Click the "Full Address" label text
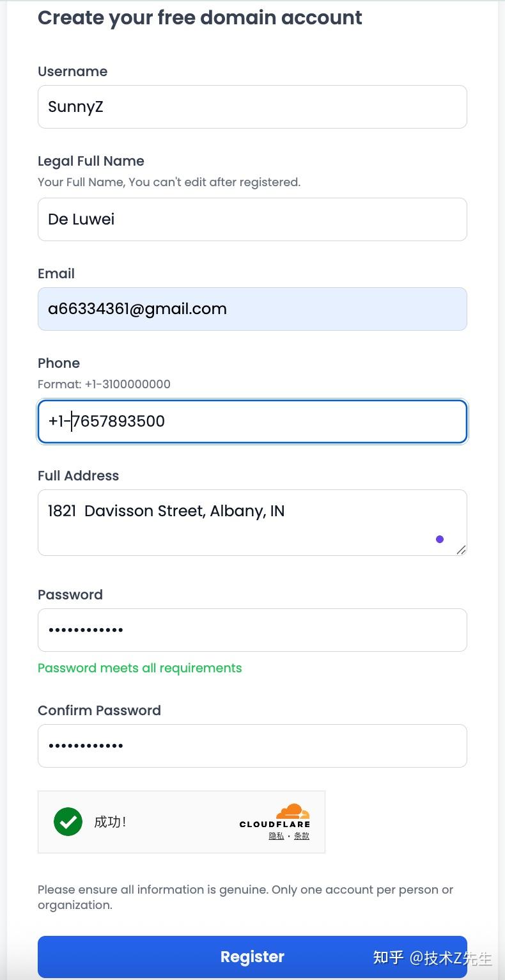 tap(78, 476)
